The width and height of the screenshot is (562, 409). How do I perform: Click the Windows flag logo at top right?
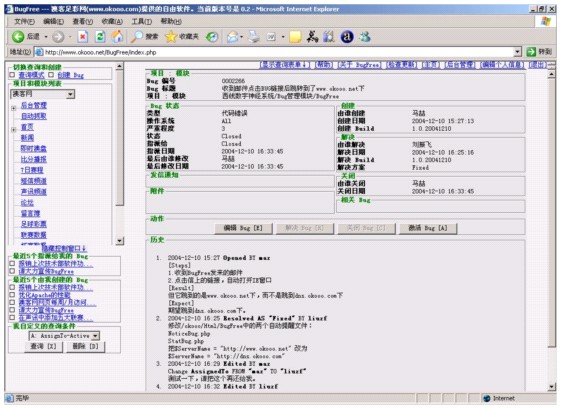[546, 22]
